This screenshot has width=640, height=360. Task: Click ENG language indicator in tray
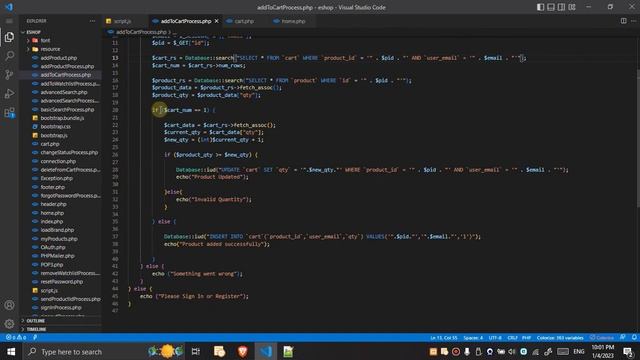click(579, 351)
